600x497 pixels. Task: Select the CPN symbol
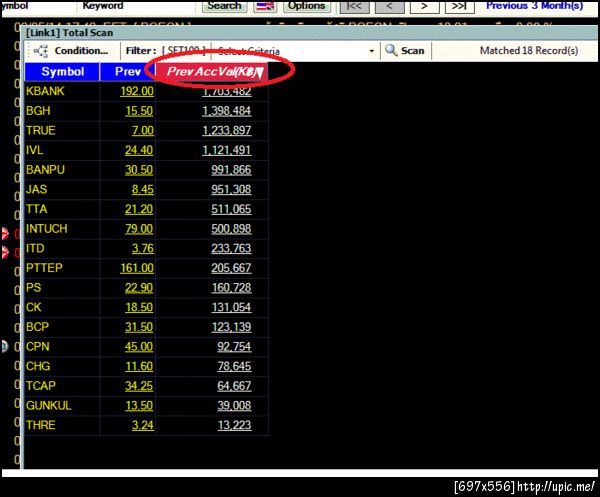coord(38,347)
